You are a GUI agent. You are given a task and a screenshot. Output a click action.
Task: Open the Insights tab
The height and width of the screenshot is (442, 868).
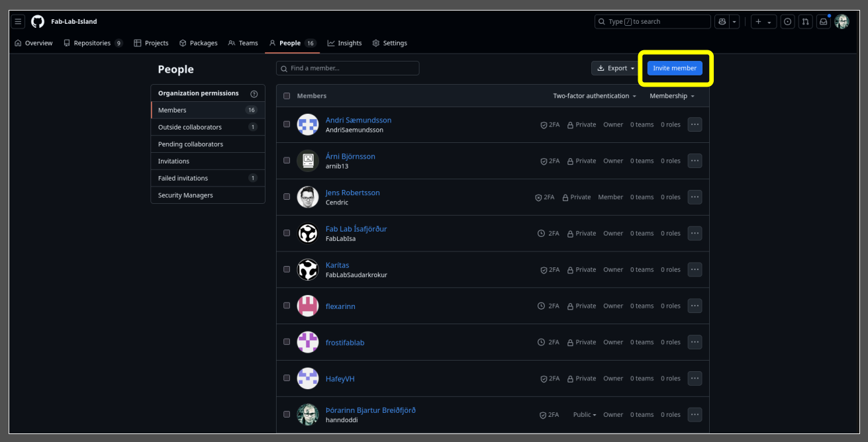[x=344, y=43]
